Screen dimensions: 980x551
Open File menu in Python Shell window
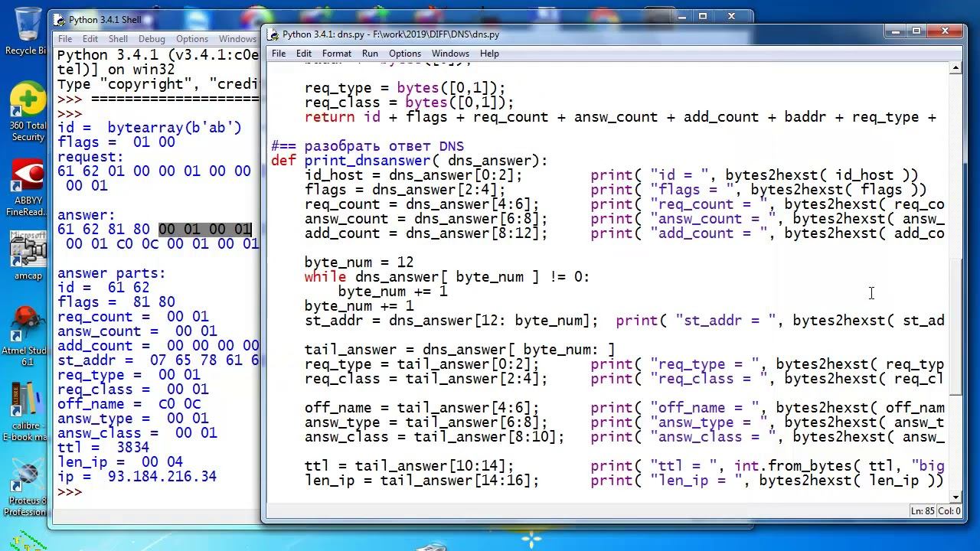(x=65, y=39)
